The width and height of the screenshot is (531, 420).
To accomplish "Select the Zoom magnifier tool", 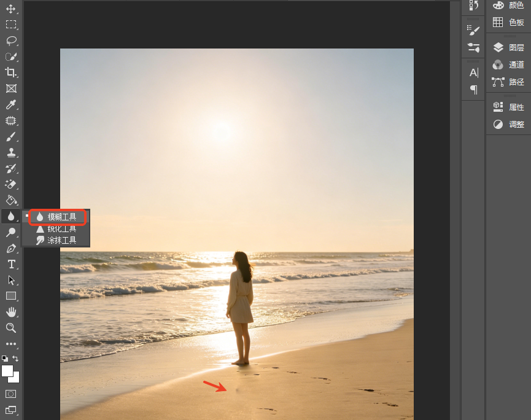I will pyautogui.click(x=11, y=328).
